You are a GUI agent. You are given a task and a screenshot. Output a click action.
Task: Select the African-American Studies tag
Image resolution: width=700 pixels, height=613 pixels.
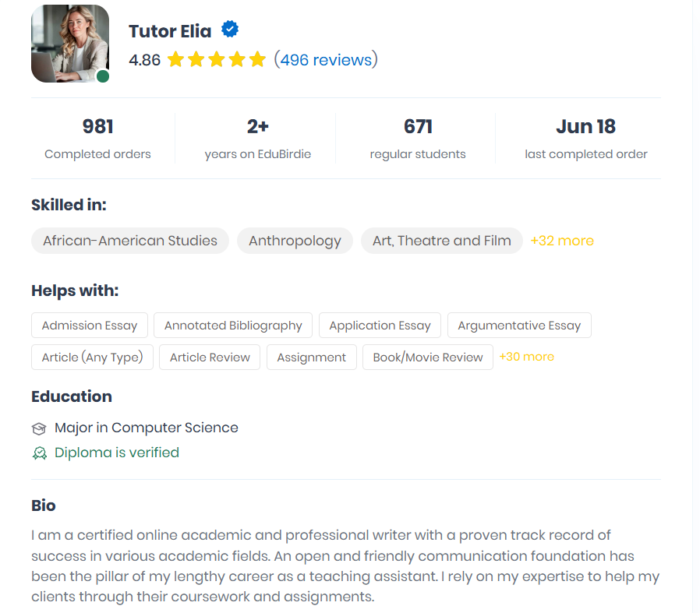click(130, 241)
